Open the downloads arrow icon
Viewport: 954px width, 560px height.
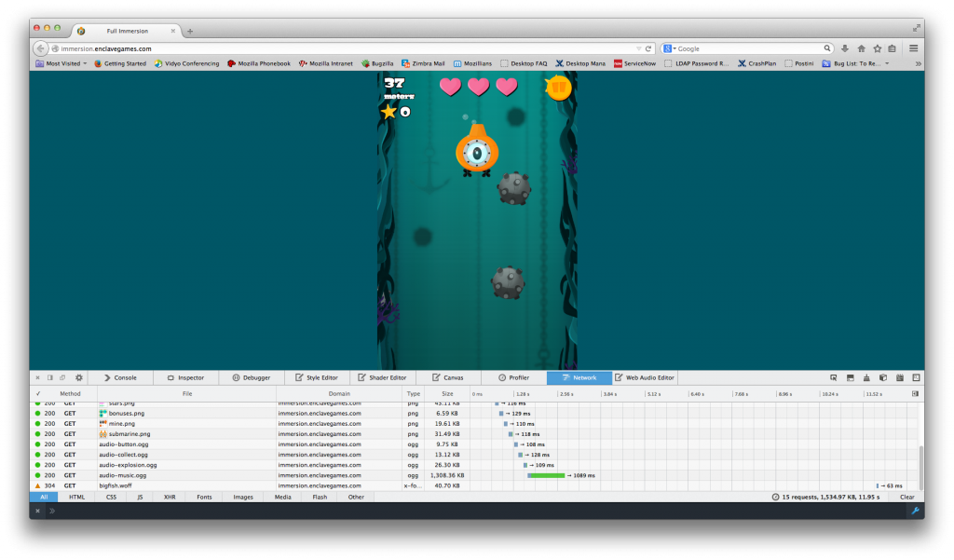844,48
